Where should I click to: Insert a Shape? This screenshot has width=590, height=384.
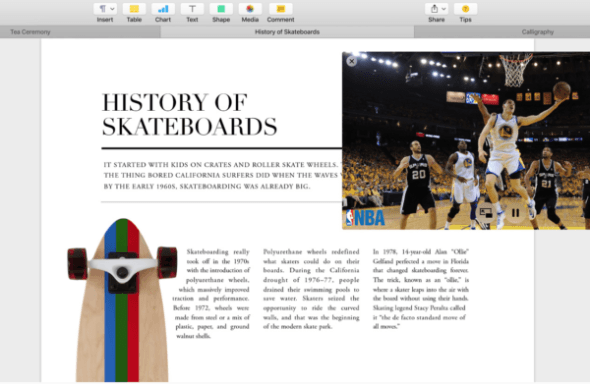[221, 9]
